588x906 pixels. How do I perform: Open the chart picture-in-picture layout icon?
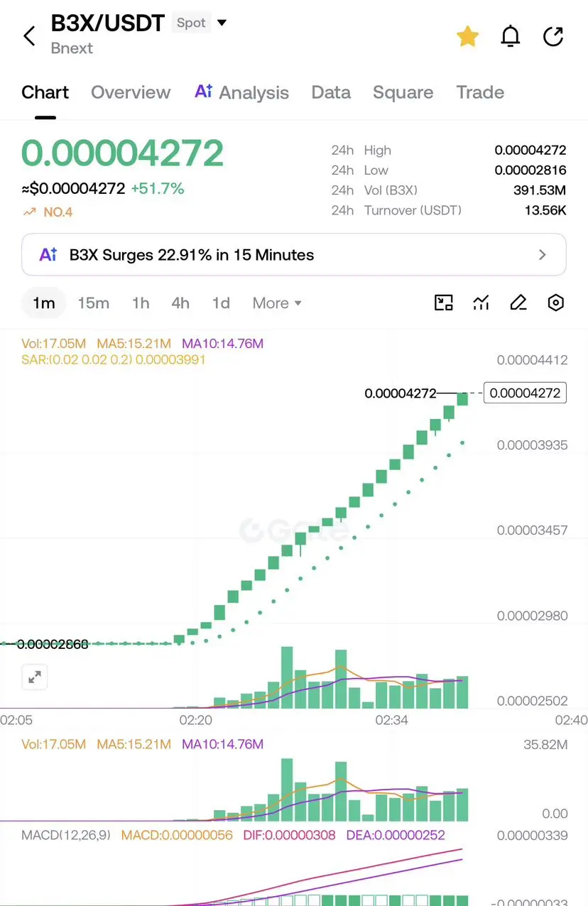(x=443, y=303)
